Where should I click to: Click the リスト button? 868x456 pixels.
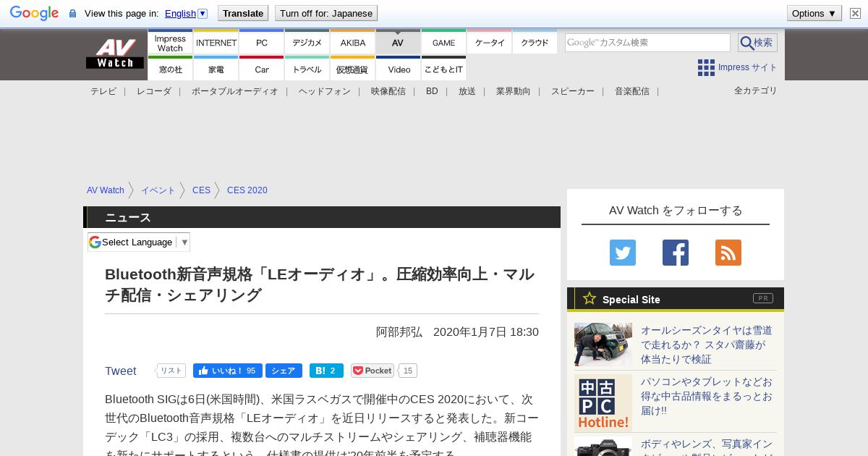(171, 371)
